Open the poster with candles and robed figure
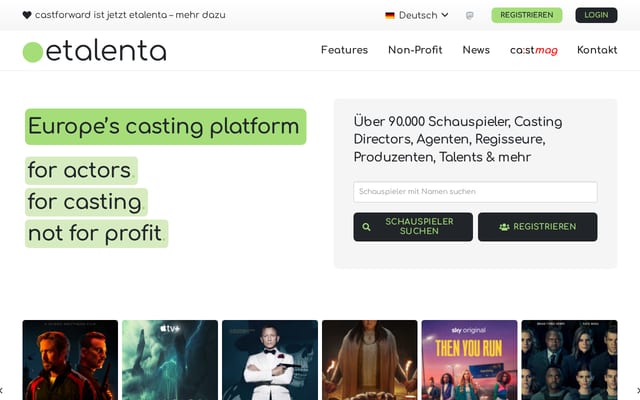Screen dimensions: 640x400 (x=369, y=360)
